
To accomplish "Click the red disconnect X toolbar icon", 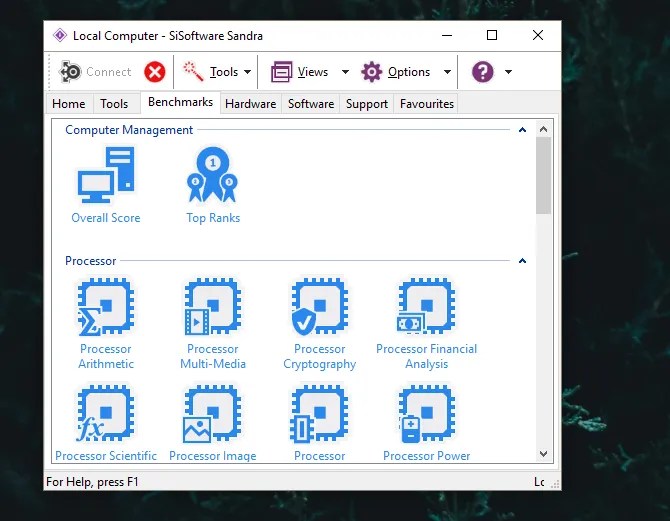I will (155, 72).
